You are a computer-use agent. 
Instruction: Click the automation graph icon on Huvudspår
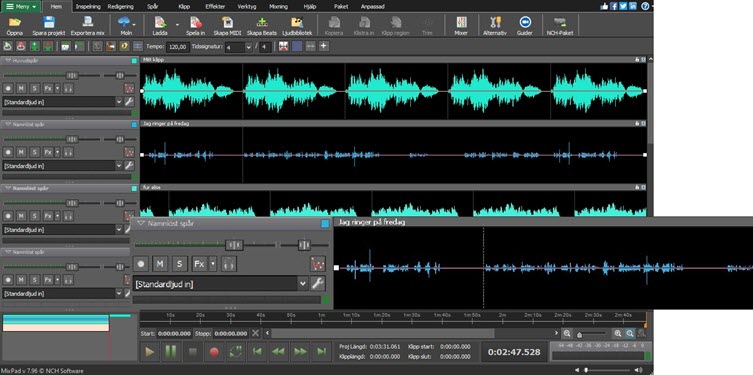[129, 88]
